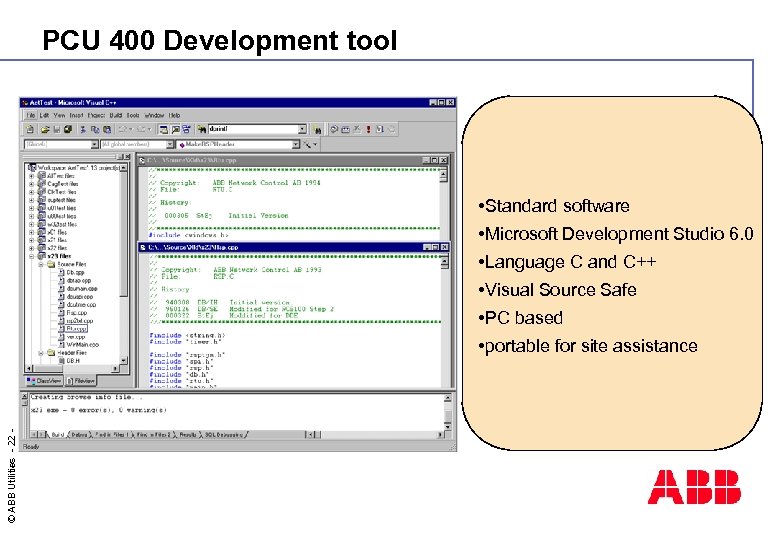The height and width of the screenshot is (540, 780).
Task: Open the Edit menu
Action: click(x=44, y=115)
